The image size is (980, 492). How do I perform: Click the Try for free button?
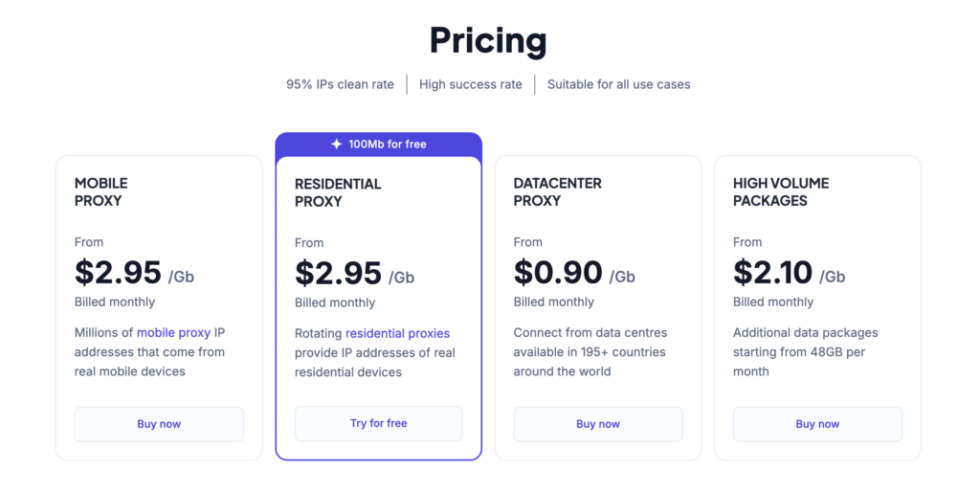[x=379, y=423]
